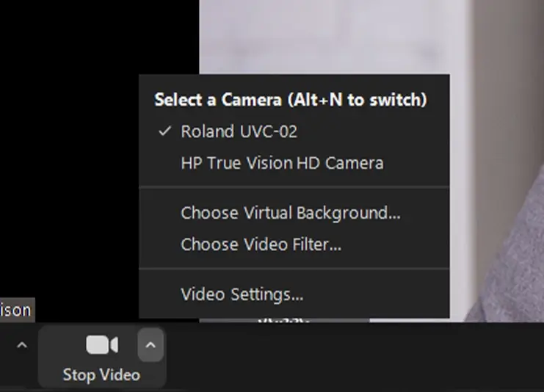544x392 pixels.
Task: Click the Select a Camera menu header
Action: pyautogui.click(x=290, y=100)
